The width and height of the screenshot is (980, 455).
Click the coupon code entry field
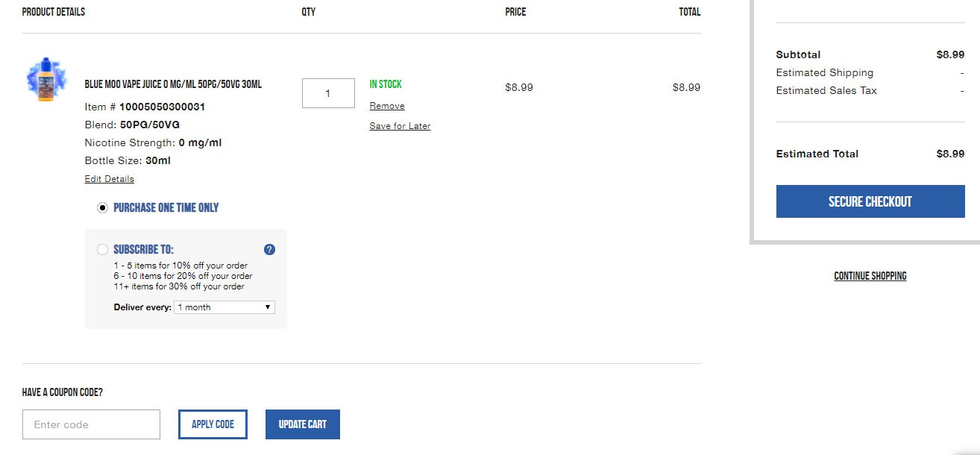pos(91,424)
